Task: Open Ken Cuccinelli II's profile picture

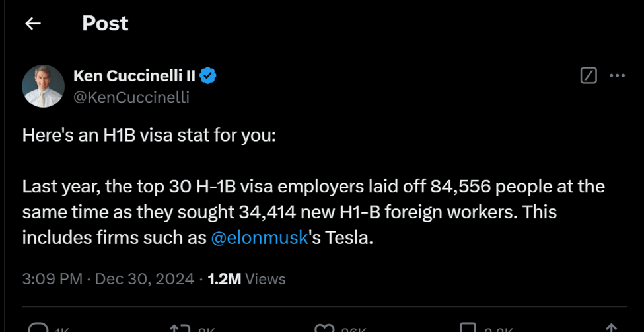Action: point(44,87)
